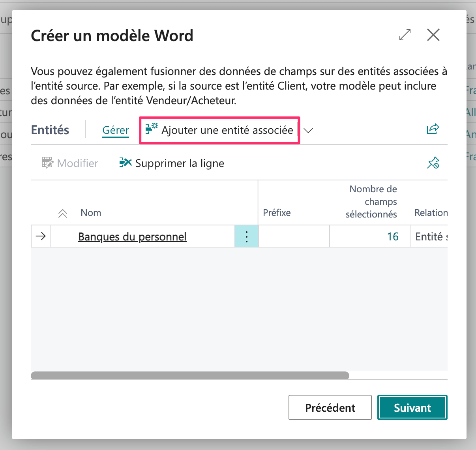The image size is (476, 450).
Task: Click the Modifier edit list icon
Action: click(47, 163)
